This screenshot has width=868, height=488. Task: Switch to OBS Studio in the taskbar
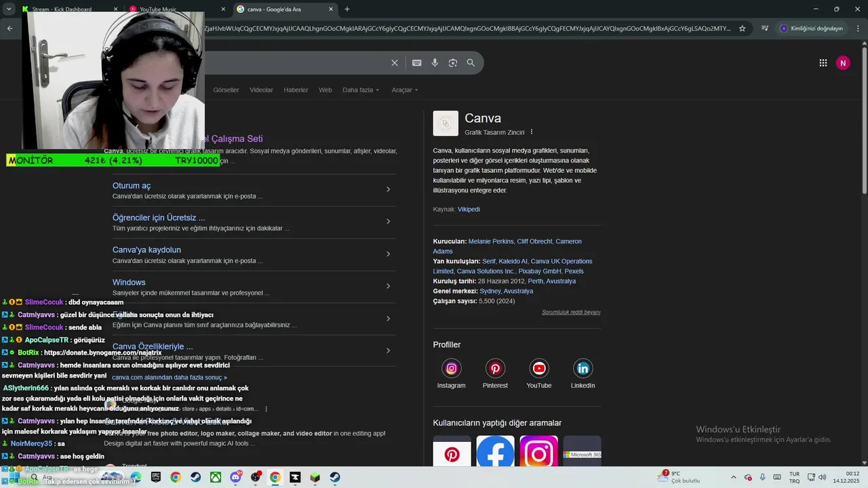click(255, 477)
